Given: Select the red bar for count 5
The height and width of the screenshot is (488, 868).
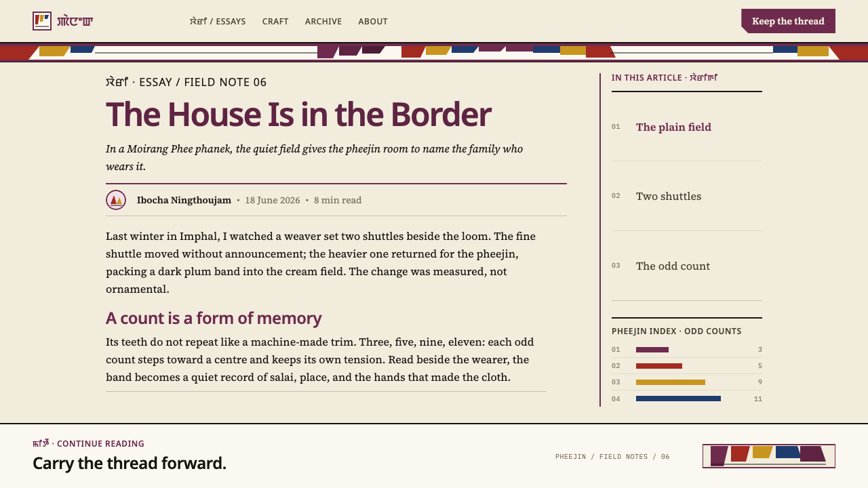Looking at the screenshot, I should [x=659, y=366].
